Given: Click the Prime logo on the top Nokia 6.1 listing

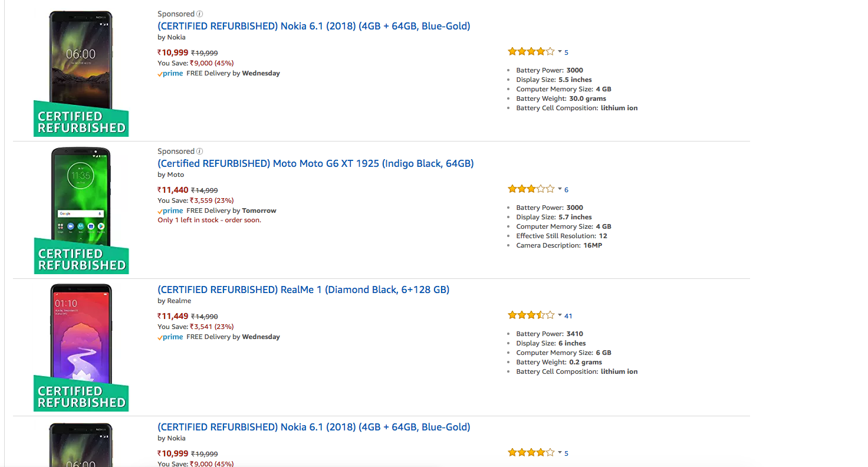Looking at the screenshot, I should coord(170,73).
